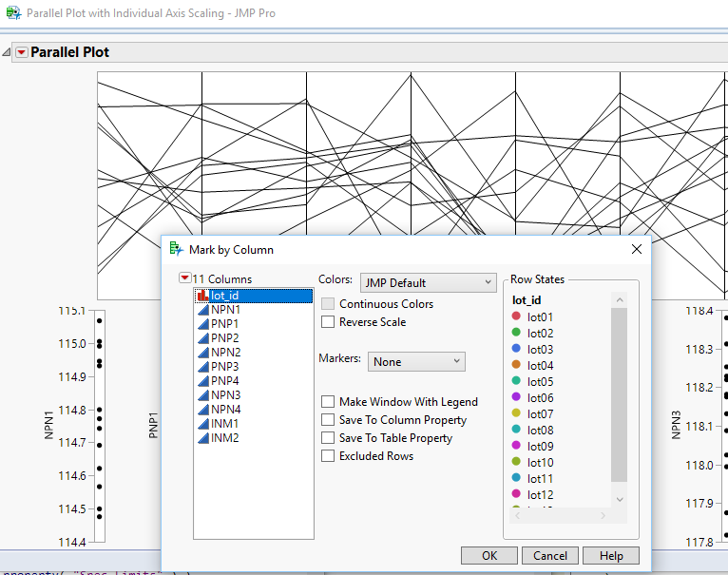
Task: Select the NPN3 column in list
Action: [254, 395]
